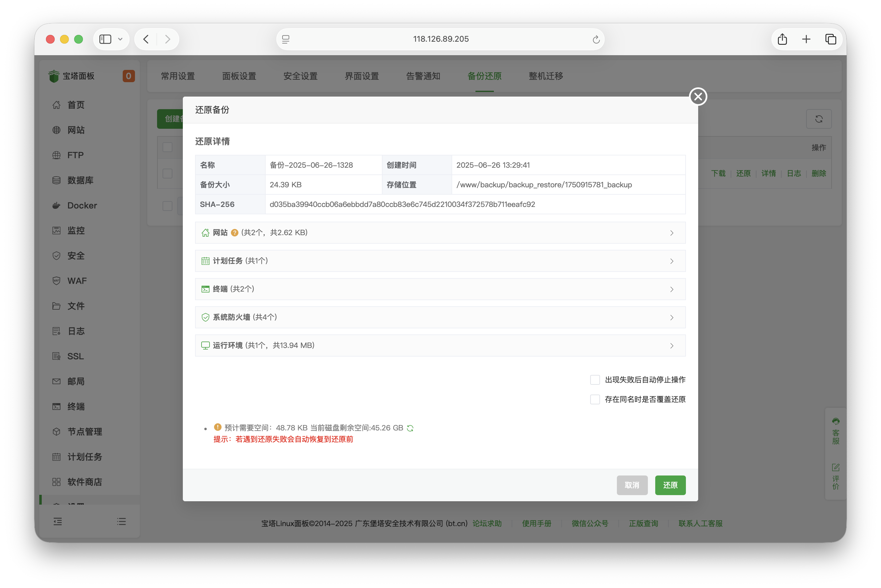Select the backup row checkbox in the table

(167, 173)
